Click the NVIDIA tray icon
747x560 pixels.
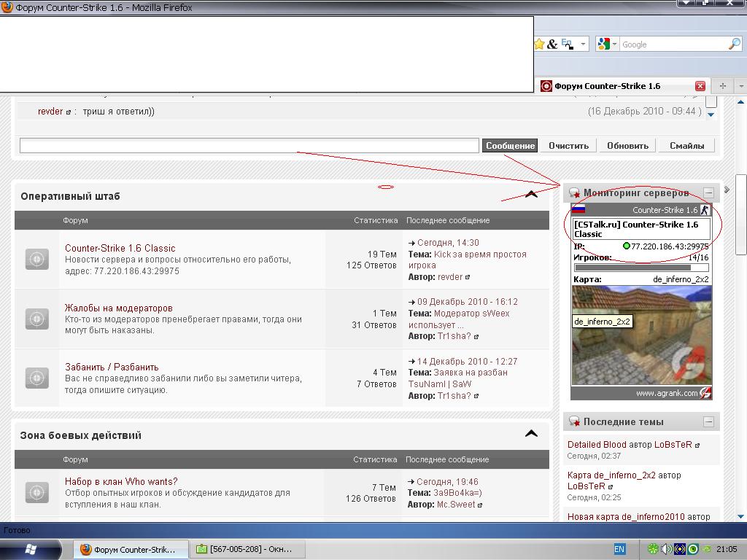tap(706, 549)
